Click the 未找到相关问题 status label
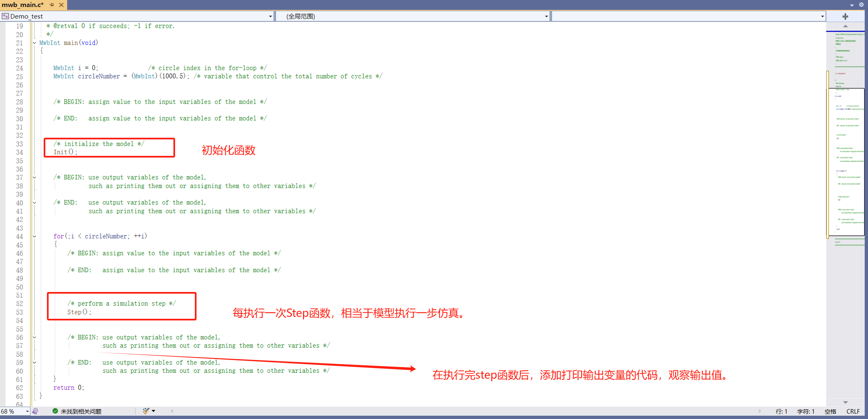 point(81,412)
